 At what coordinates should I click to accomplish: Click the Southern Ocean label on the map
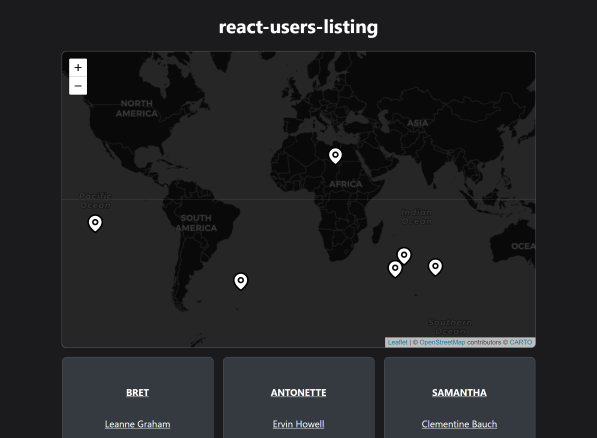click(450, 327)
